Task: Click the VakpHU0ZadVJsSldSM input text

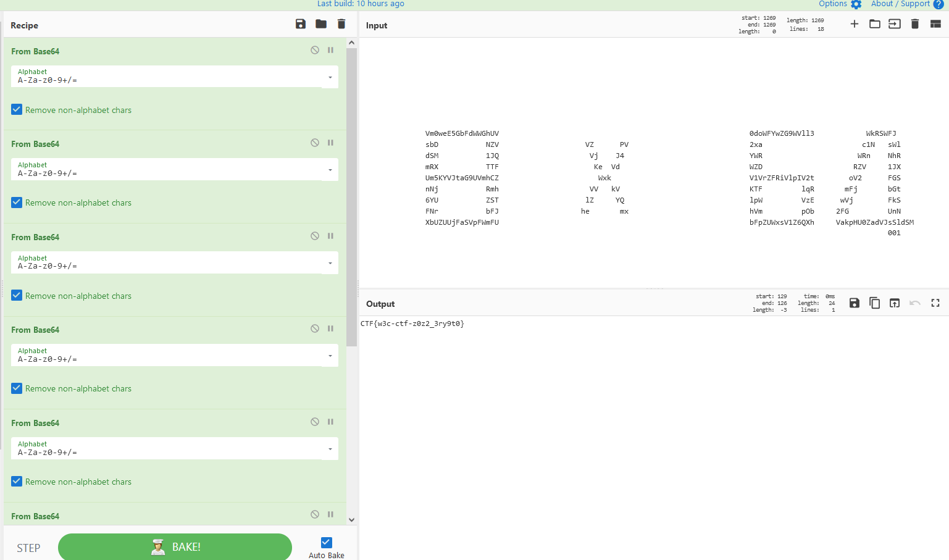Action: (x=875, y=222)
